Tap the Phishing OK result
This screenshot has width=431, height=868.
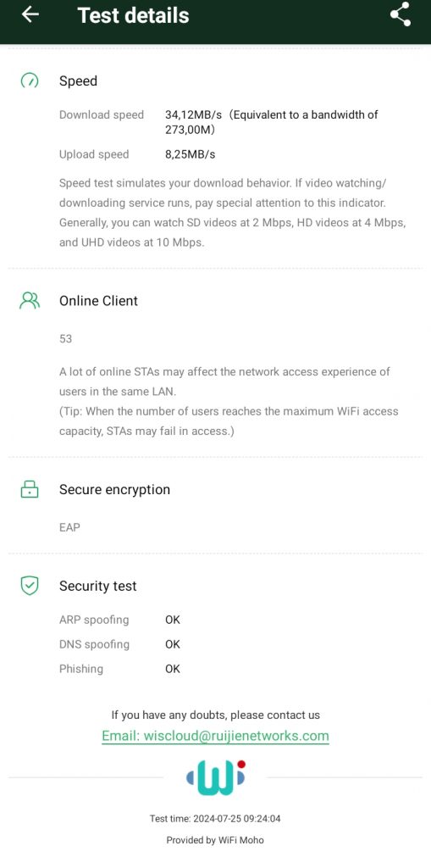(173, 668)
